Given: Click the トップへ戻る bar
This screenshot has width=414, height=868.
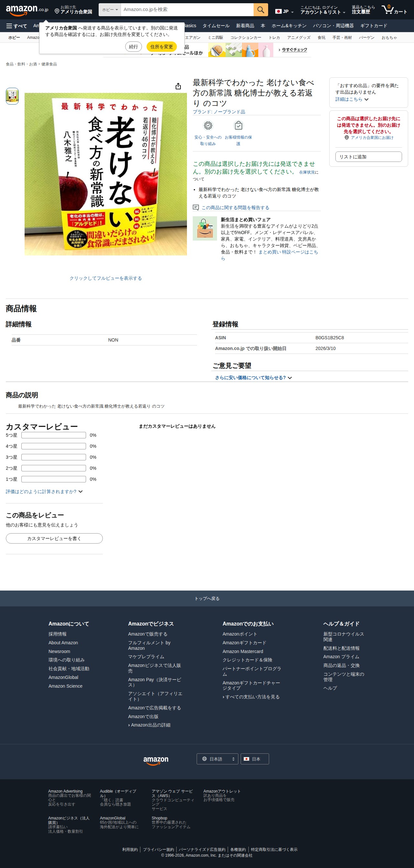Looking at the screenshot, I should pyautogui.click(x=207, y=598).
